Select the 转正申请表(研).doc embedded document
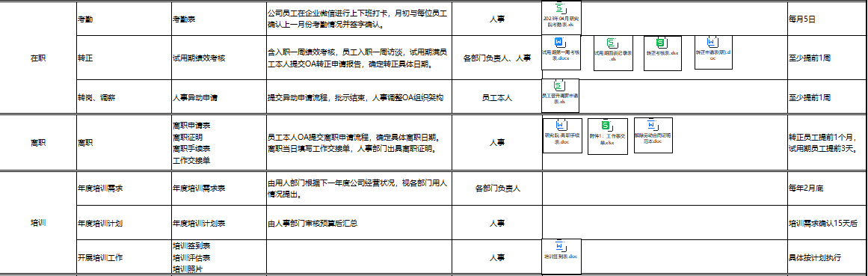The height and width of the screenshot is (276, 868). (x=713, y=52)
